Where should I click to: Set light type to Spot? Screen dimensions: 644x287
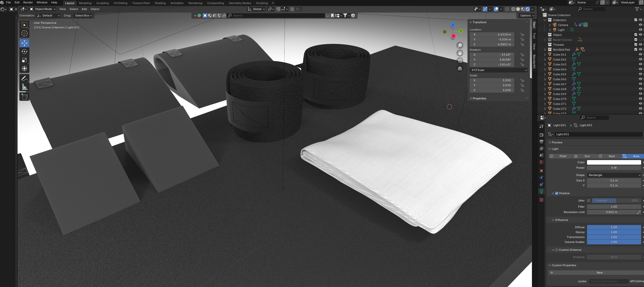pos(609,156)
